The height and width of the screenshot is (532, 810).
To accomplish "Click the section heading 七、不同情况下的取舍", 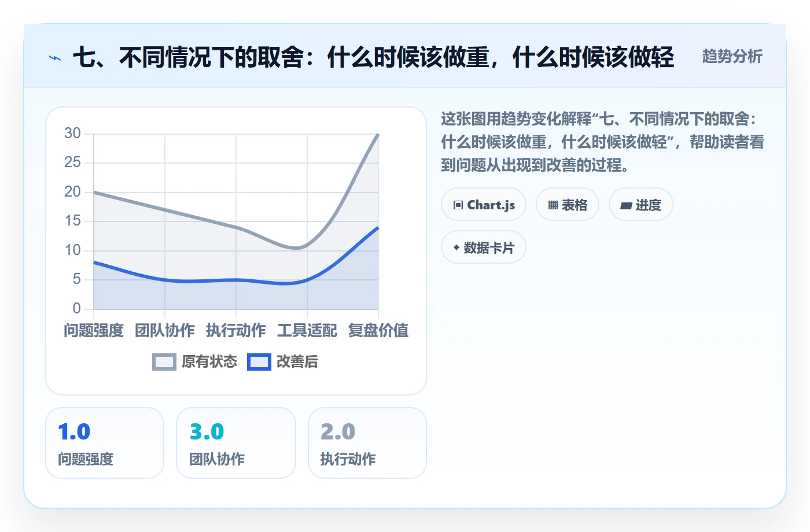I will (x=373, y=57).
